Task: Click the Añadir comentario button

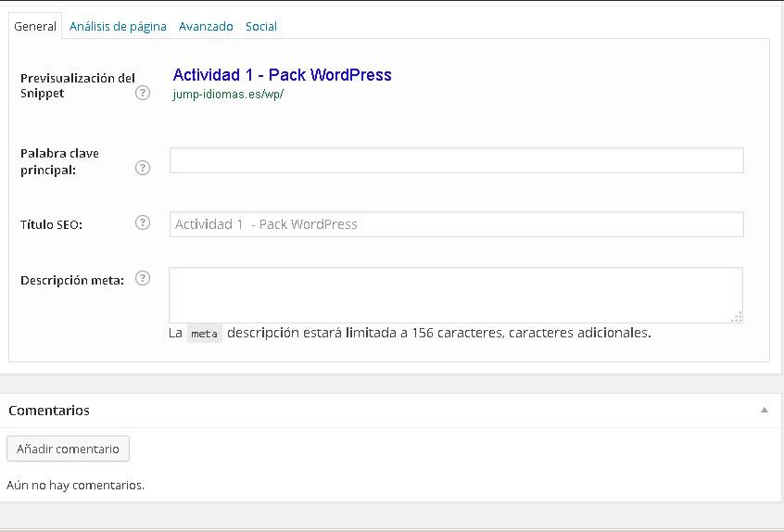Action: [x=68, y=449]
